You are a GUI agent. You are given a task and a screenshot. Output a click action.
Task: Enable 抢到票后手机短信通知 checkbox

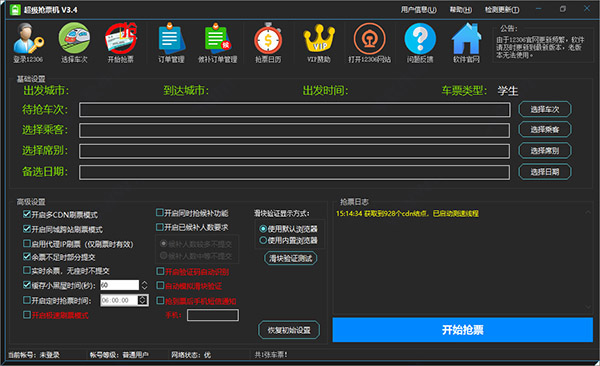click(x=160, y=301)
